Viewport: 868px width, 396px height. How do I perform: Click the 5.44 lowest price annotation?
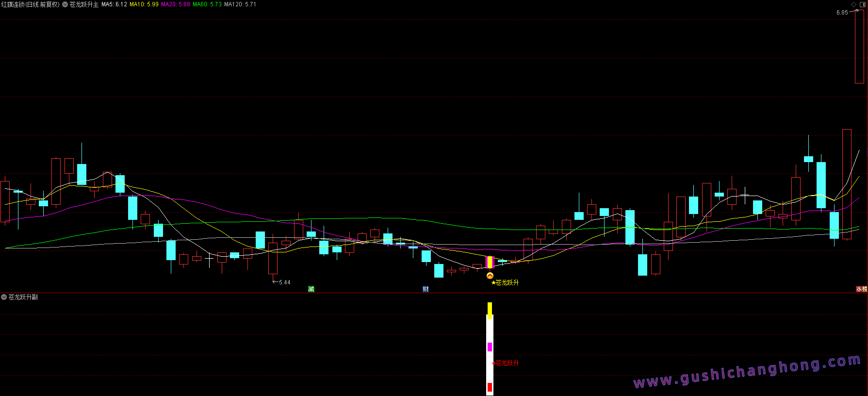tap(284, 282)
